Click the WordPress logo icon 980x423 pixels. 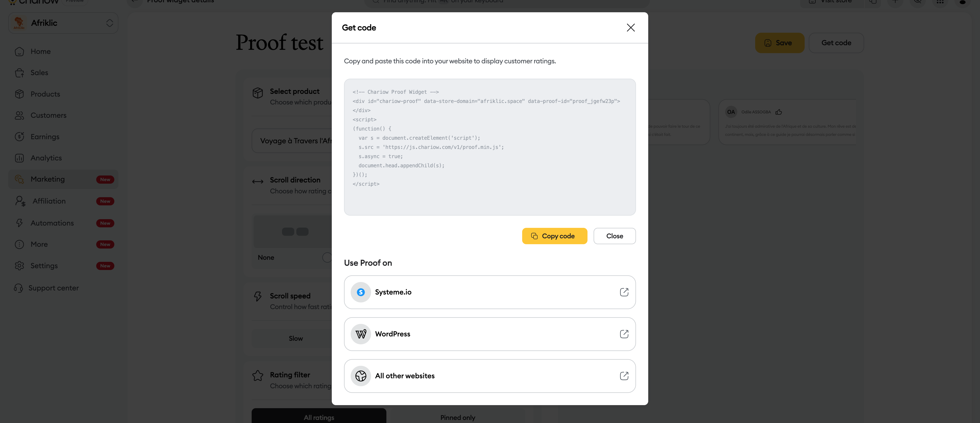tap(361, 334)
